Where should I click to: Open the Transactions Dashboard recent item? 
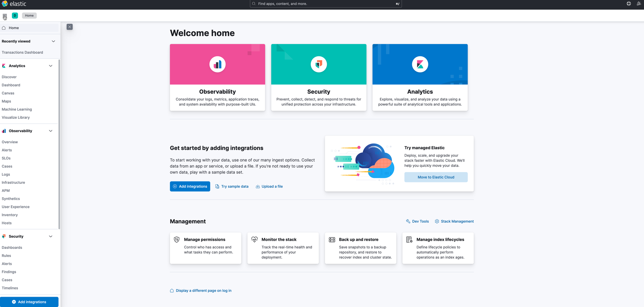point(22,52)
